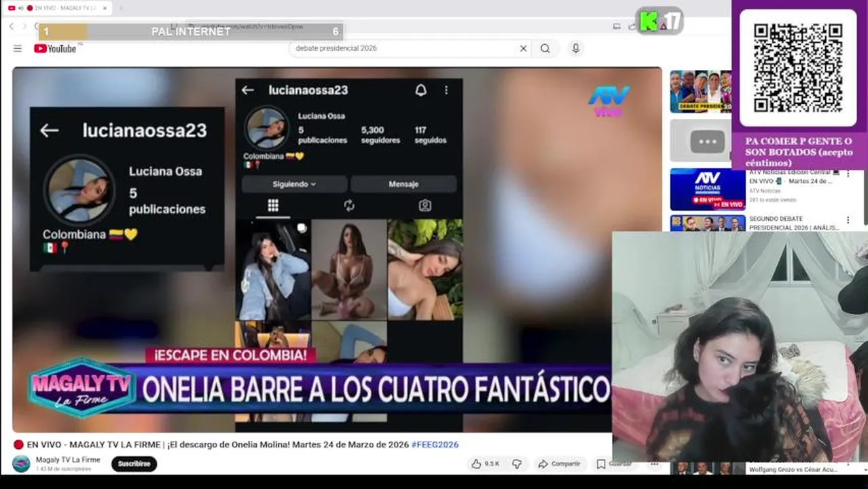Image resolution: width=868 pixels, height=489 pixels.
Task: Click the ATV Vivo logo on the video
Action: (609, 101)
